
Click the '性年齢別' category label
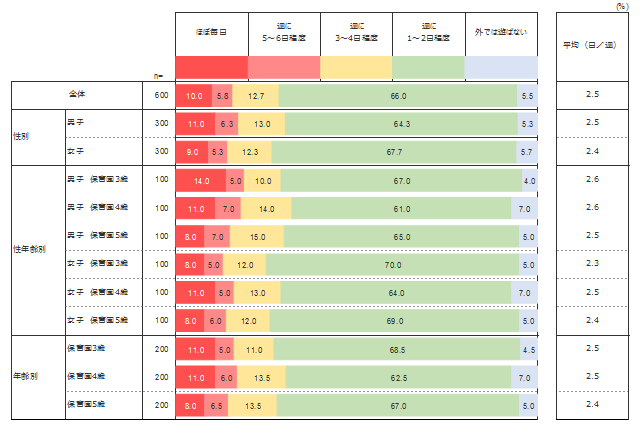[x=25, y=250]
